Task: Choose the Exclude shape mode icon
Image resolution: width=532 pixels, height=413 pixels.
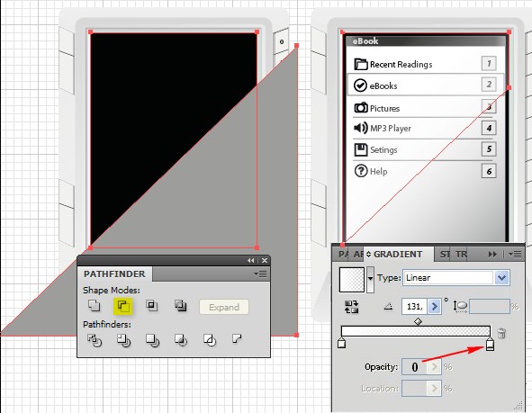Action: point(181,306)
